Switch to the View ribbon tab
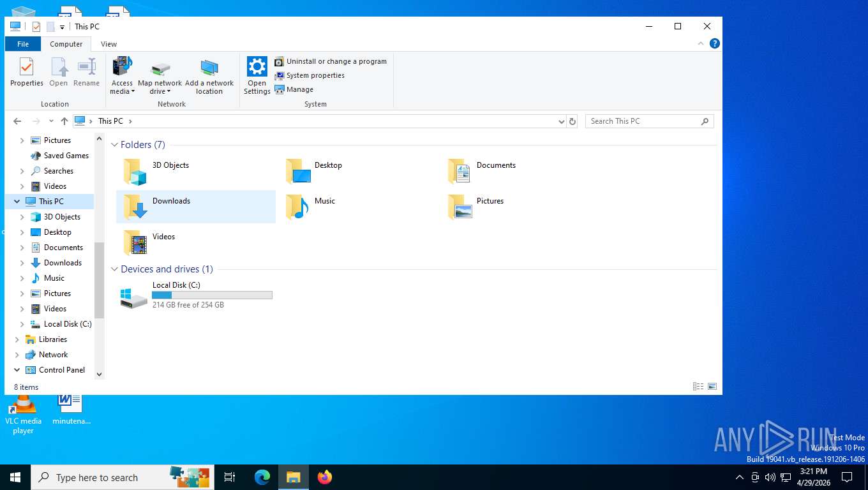 point(109,44)
